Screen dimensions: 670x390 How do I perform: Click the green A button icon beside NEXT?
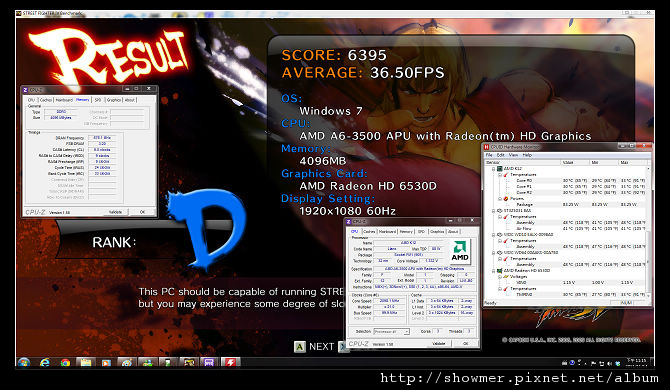pyautogui.click(x=300, y=346)
